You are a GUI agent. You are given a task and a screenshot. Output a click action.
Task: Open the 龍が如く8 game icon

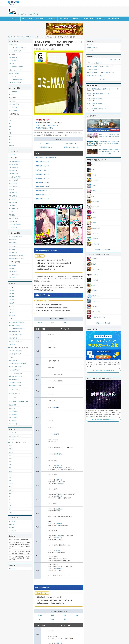[89, 291]
